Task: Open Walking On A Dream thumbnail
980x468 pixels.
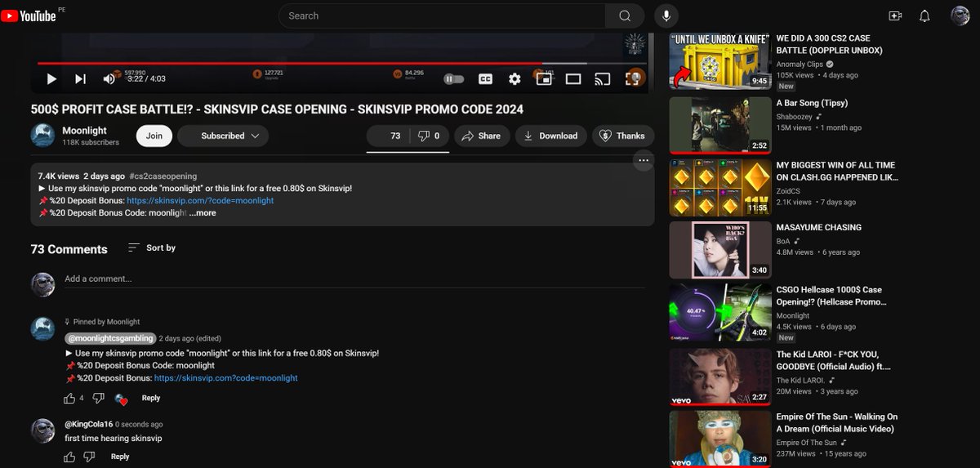Action: 719,439
